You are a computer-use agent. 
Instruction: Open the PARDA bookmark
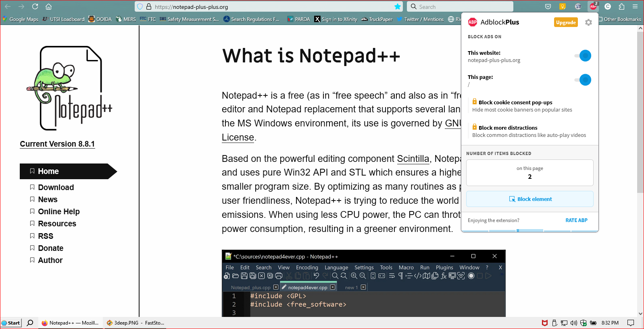298,19
